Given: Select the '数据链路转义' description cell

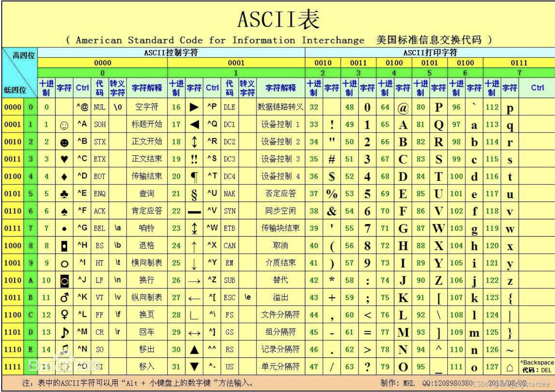Looking at the screenshot, I should pyautogui.click(x=280, y=107).
